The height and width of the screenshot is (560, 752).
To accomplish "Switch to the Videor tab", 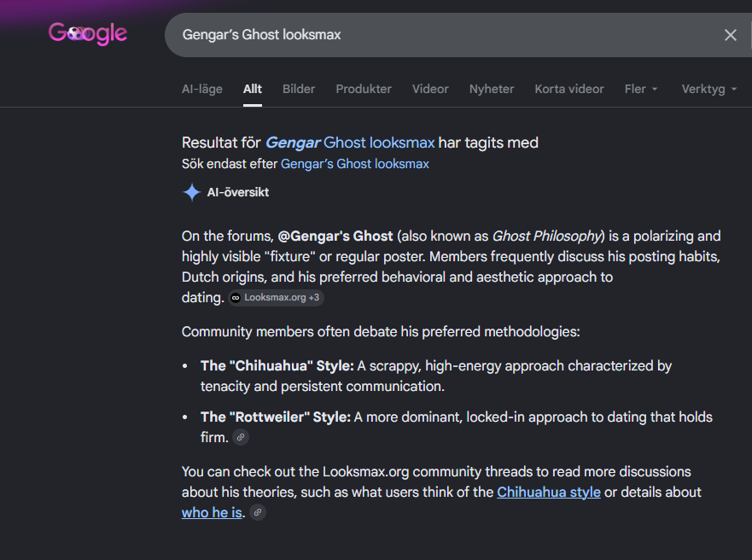I will (x=430, y=89).
